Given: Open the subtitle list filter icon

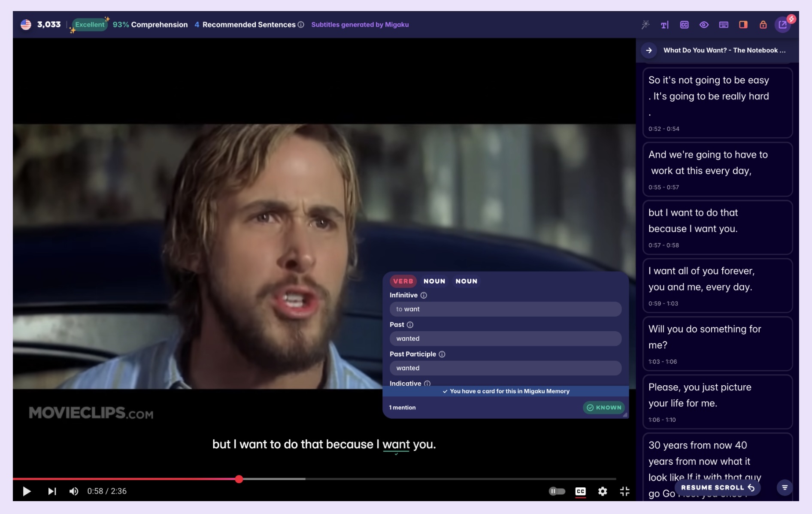Looking at the screenshot, I should tap(785, 487).
